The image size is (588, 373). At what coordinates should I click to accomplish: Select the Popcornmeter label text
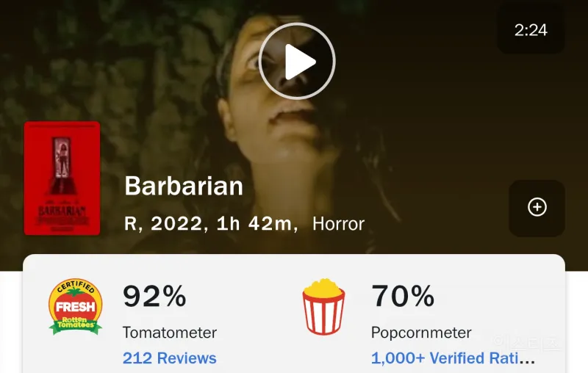[421, 333]
